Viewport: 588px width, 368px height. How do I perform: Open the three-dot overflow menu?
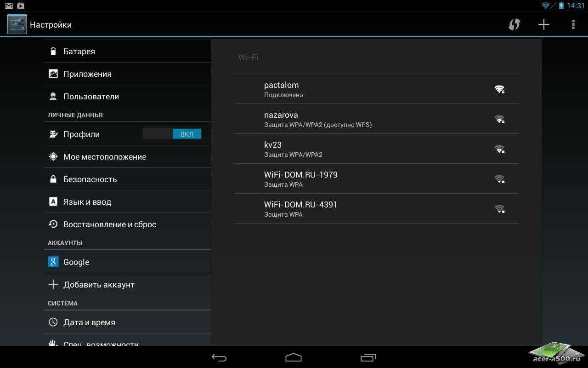573,24
